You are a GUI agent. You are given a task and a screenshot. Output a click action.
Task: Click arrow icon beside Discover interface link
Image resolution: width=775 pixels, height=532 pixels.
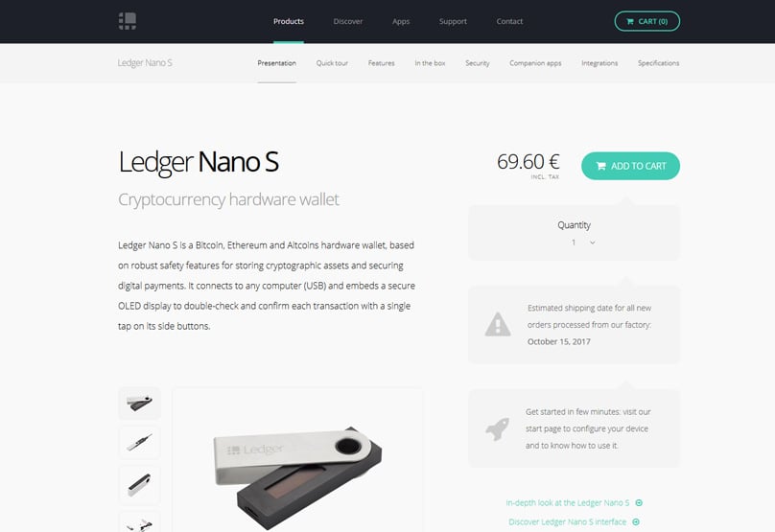tap(636, 521)
